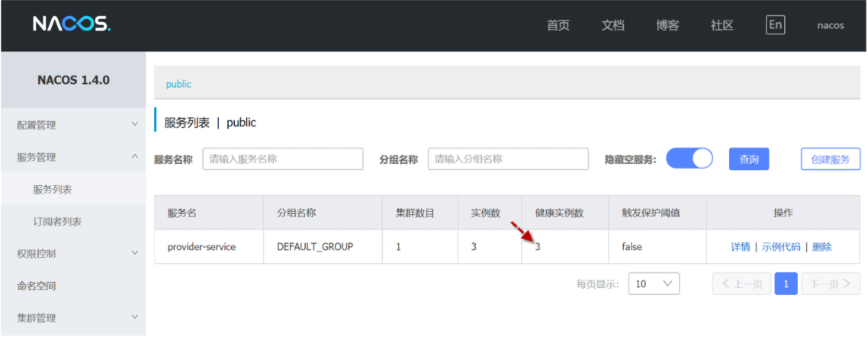This screenshot has height=346, width=868.
Task: Focus the 分组名称 input field
Action: click(508, 159)
